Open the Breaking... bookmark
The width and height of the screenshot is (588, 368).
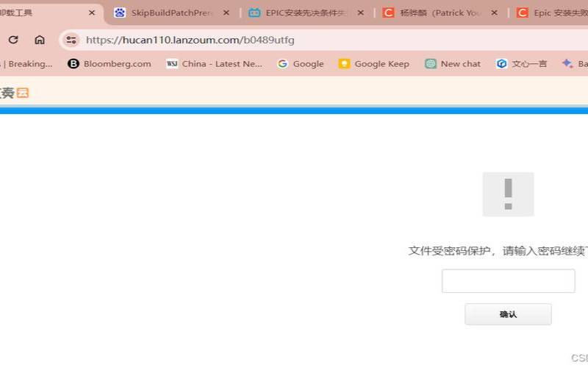[26, 64]
